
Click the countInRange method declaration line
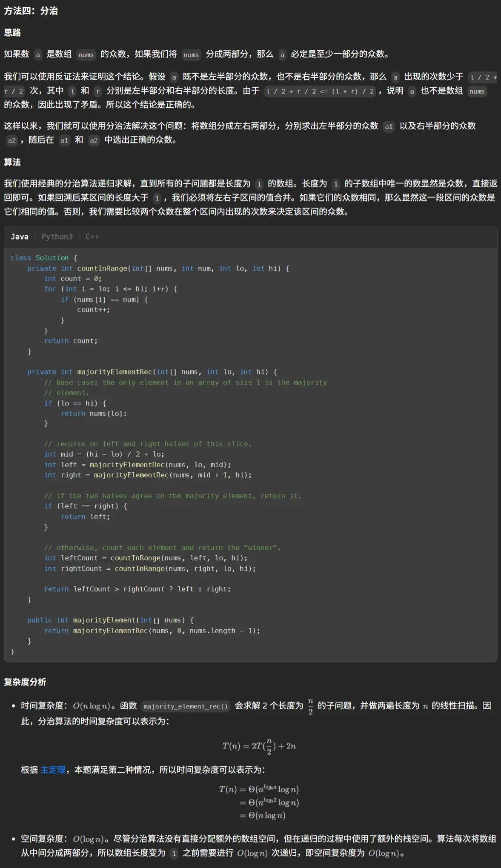pos(158,268)
